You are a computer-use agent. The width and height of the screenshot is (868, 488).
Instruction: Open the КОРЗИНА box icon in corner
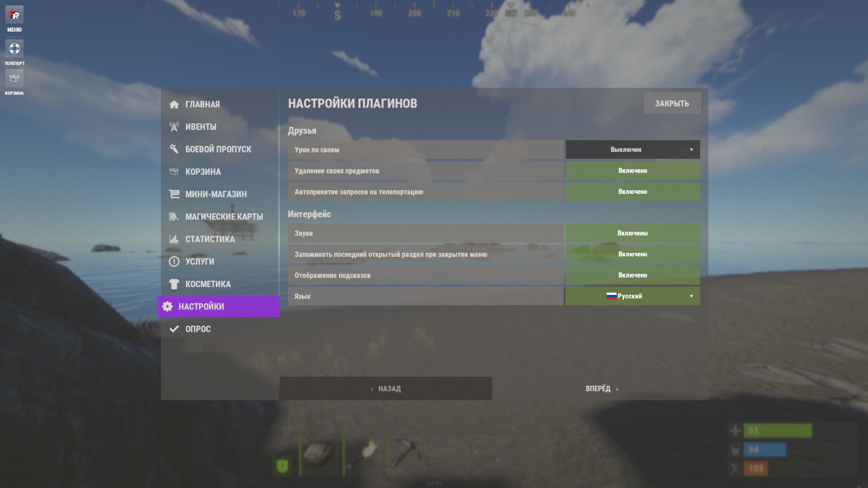click(x=14, y=78)
